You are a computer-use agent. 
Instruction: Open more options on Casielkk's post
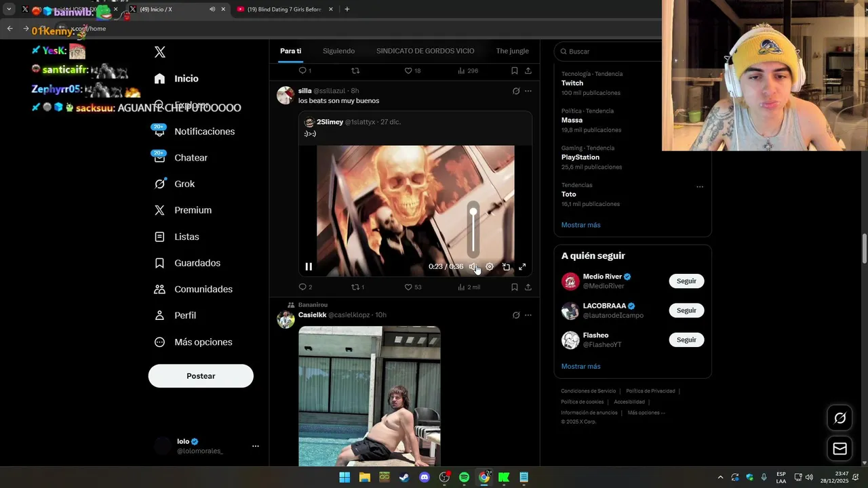528,315
